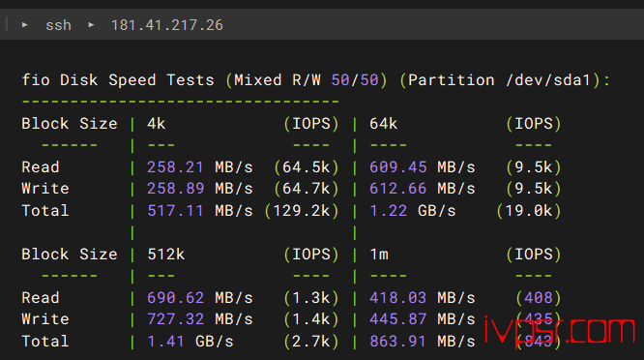Click the (64.5k) IOPS value

coord(307,167)
